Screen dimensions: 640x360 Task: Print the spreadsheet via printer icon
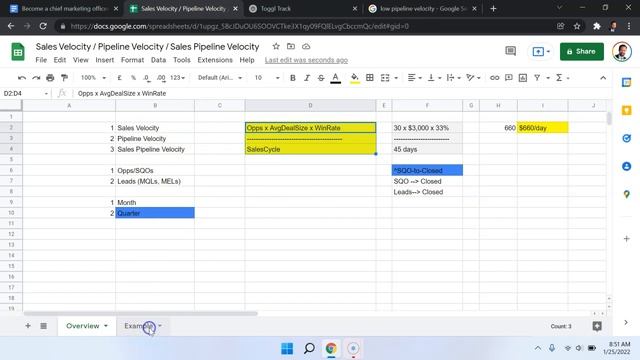click(50, 78)
